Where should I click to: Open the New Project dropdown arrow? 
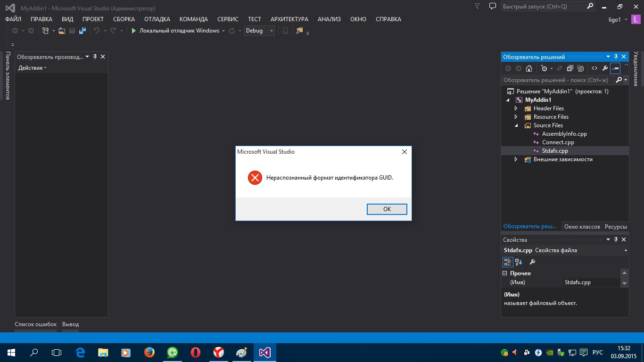pyautogui.click(x=53, y=31)
